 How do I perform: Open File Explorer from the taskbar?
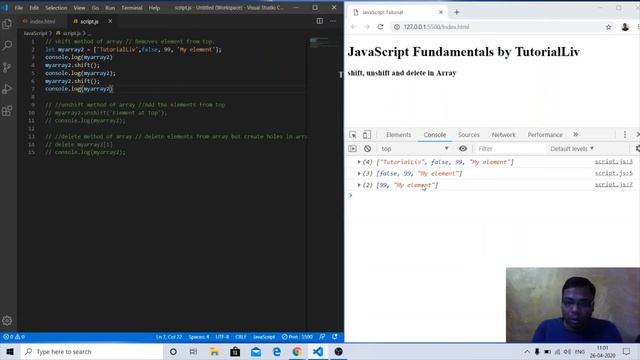pyautogui.click(x=214, y=351)
